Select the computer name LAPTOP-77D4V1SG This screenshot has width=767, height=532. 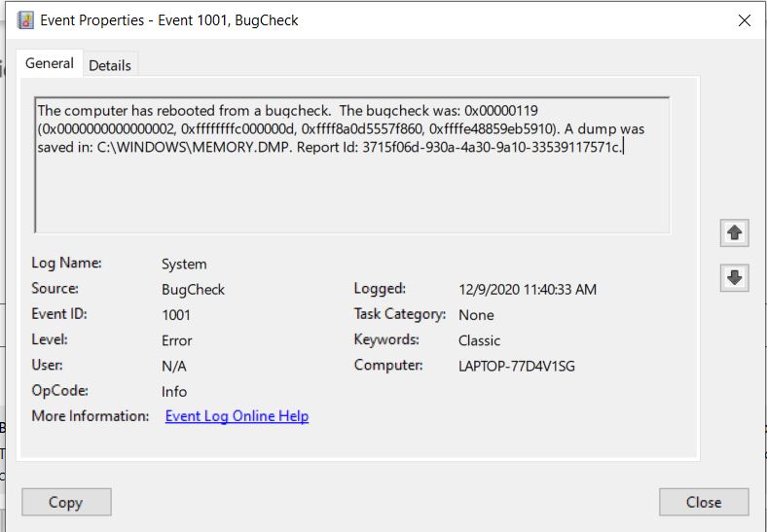click(517, 366)
